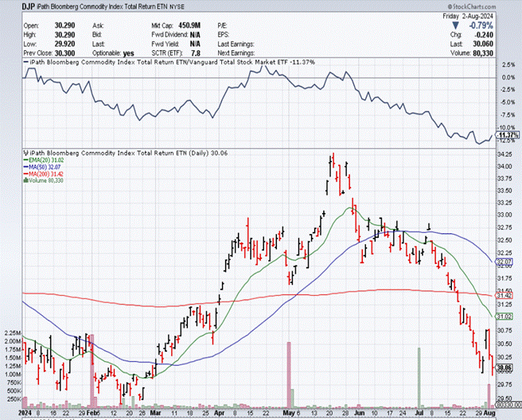Click the 33.50 price axis label
522x420 pixels.
tap(504, 191)
